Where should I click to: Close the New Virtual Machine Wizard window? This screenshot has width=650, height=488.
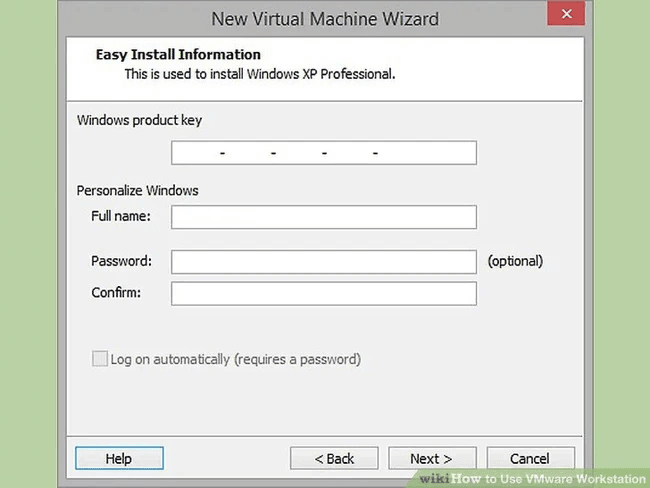pyautogui.click(x=566, y=14)
